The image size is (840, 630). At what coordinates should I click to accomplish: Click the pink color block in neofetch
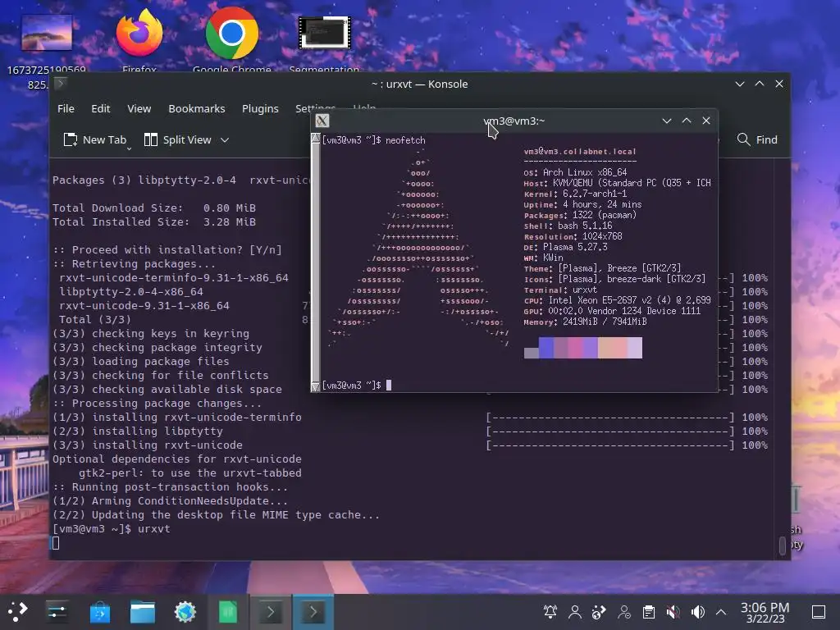tap(575, 348)
